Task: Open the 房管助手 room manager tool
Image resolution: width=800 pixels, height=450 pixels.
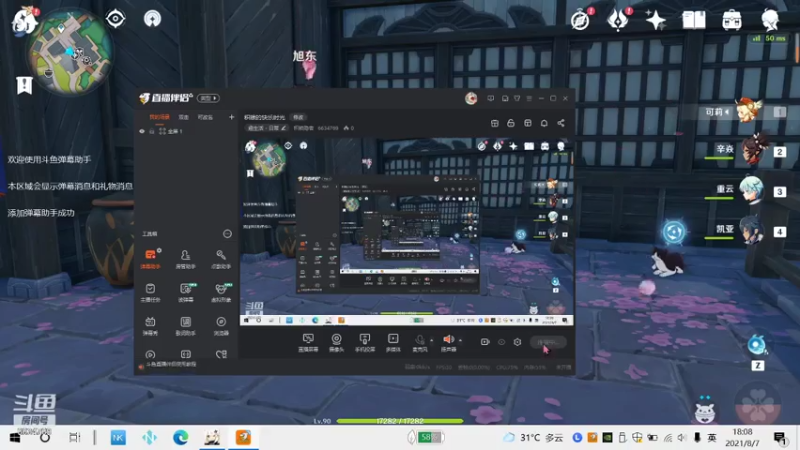Action: pyautogui.click(x=185, y=259)
